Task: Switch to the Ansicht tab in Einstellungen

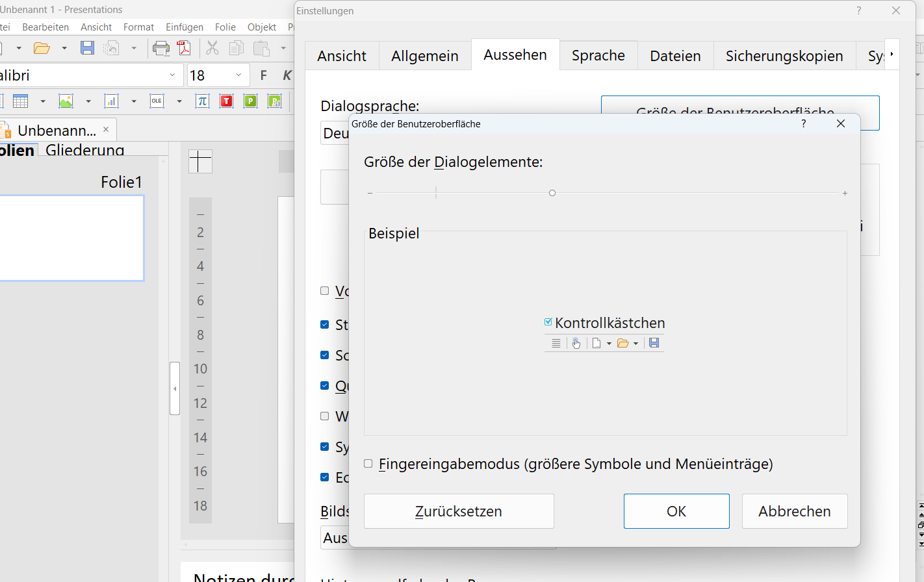Action: click(x=342, y=56)
